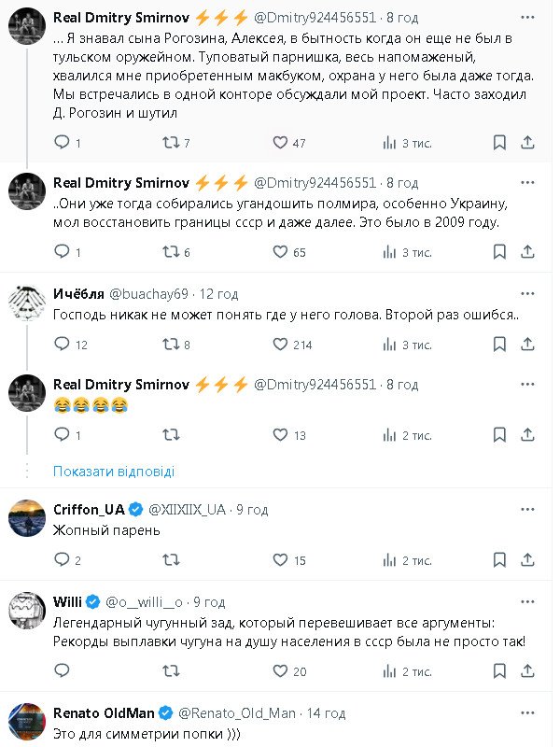560x747 pixels.
Task: Bookmark the Criffon_UA tweet
Action: coord(499,560)
